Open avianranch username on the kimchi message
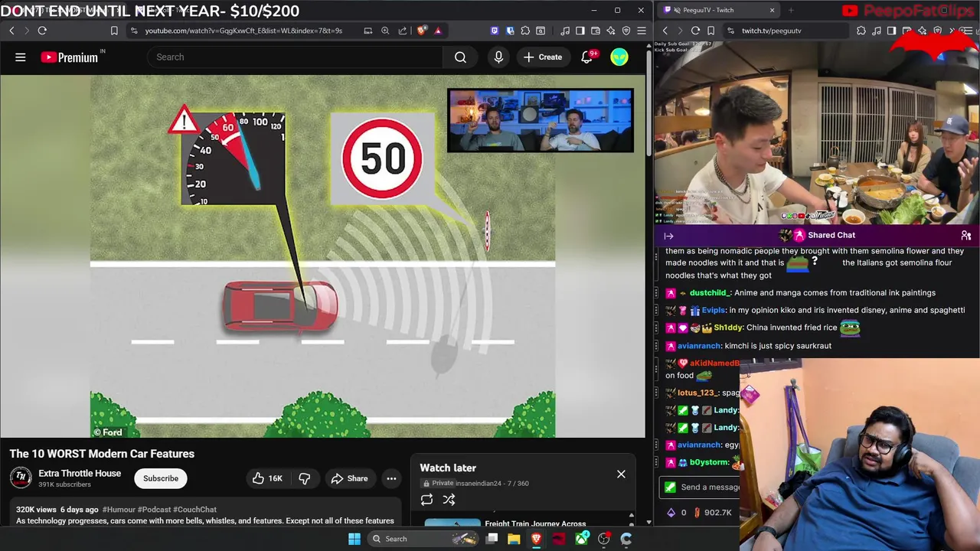The width and height of the screenshot is (980, 551). (x=699, y=346)
